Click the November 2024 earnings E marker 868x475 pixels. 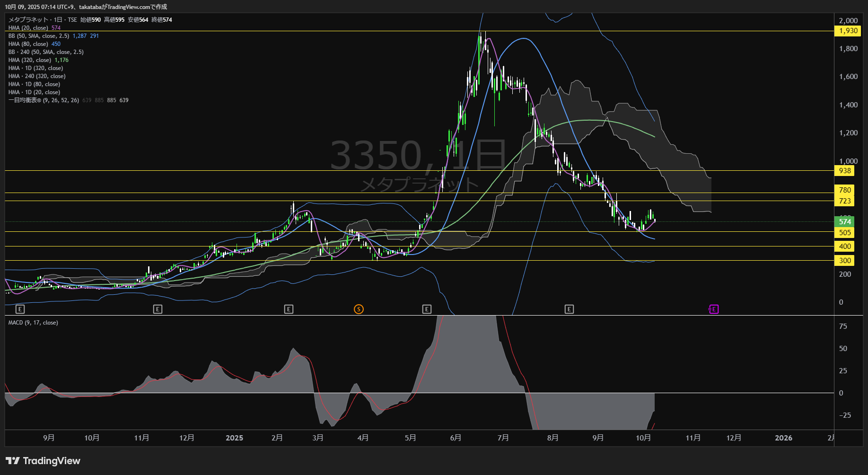[158, 309]
